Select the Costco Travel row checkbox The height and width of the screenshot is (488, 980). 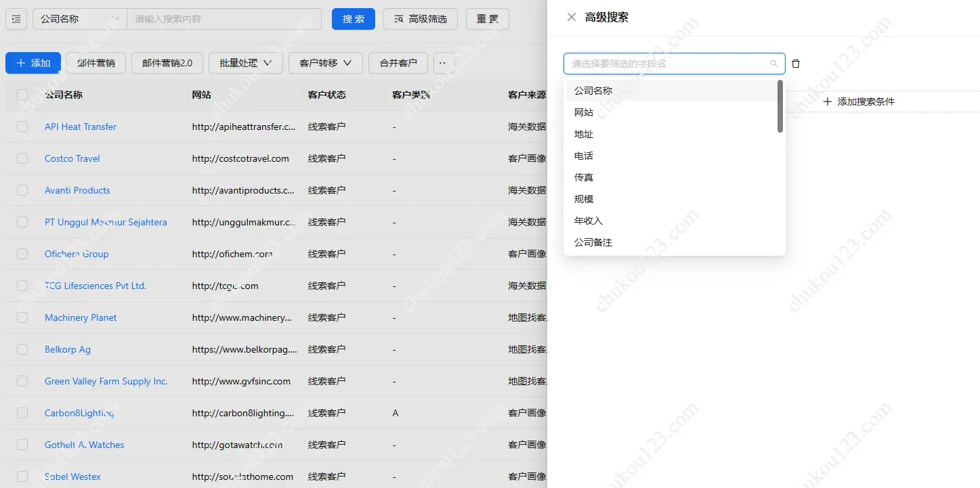click(22, 158)
